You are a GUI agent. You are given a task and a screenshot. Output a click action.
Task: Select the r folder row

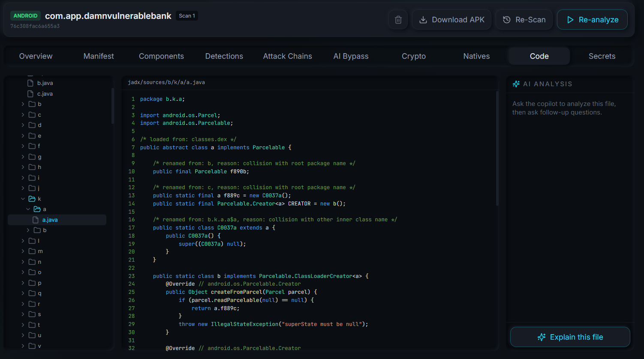[57, 304]
